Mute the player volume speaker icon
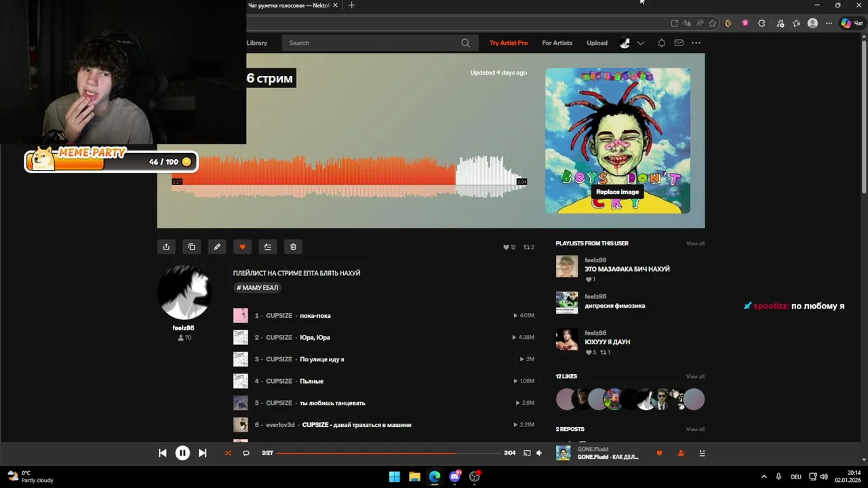 click(539, 453)
